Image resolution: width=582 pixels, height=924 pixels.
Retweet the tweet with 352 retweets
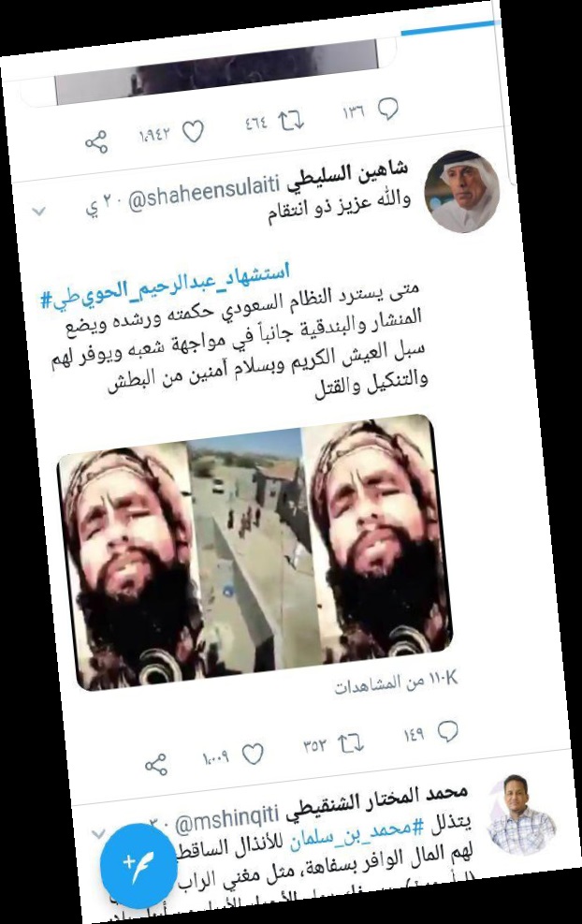click(351, 743)
